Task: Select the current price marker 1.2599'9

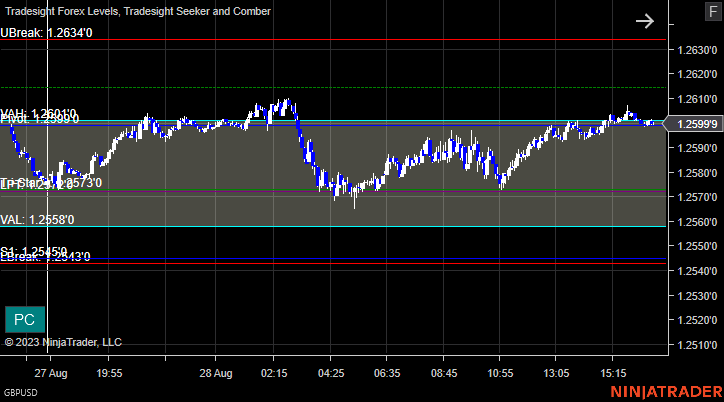Action: coord(694,124)
